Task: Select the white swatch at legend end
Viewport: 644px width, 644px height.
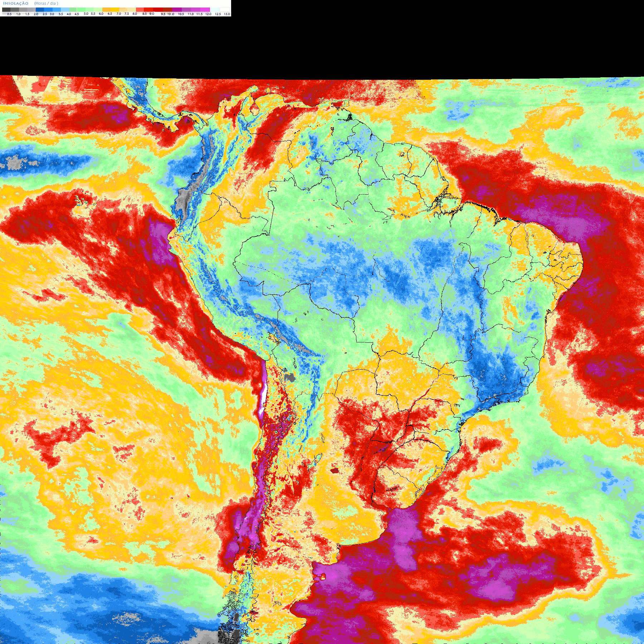Action: point(225,10)
